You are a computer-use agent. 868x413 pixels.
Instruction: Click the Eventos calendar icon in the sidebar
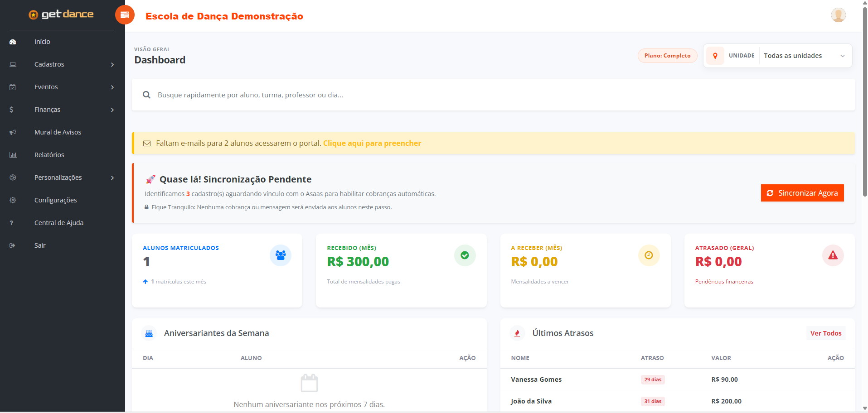(x=13, y=87)
